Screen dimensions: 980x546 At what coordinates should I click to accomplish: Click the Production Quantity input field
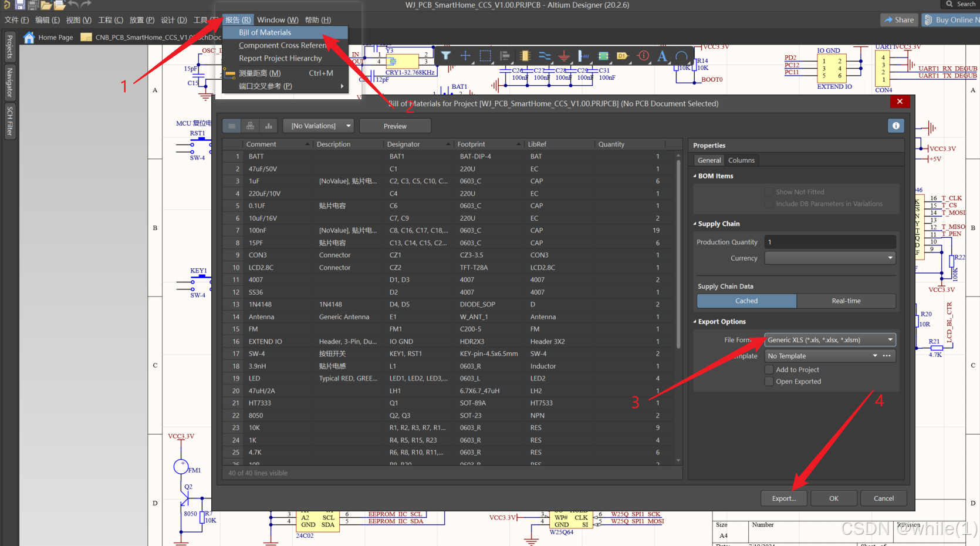click(x=830, y=242)
